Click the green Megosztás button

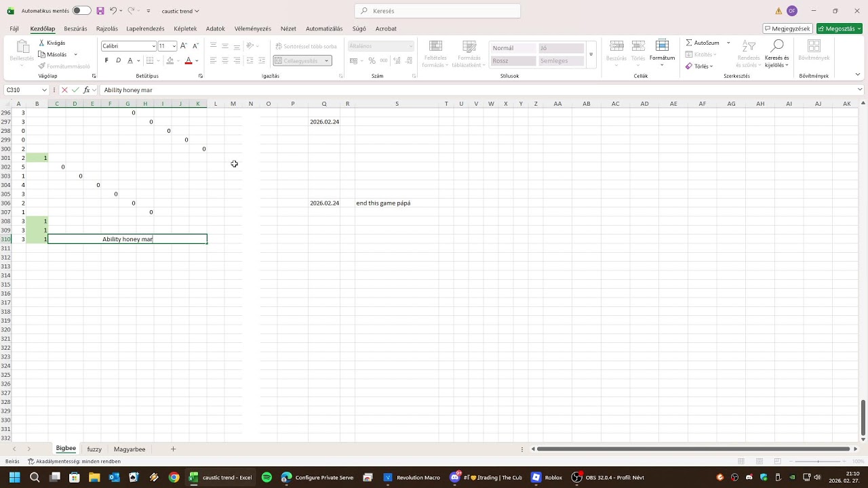(x=840, y=28)
